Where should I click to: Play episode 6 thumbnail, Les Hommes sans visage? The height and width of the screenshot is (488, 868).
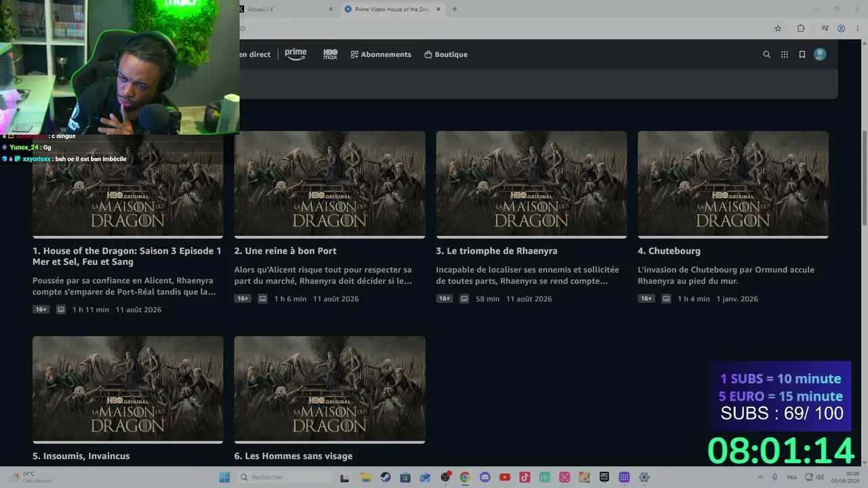[330, 390]
